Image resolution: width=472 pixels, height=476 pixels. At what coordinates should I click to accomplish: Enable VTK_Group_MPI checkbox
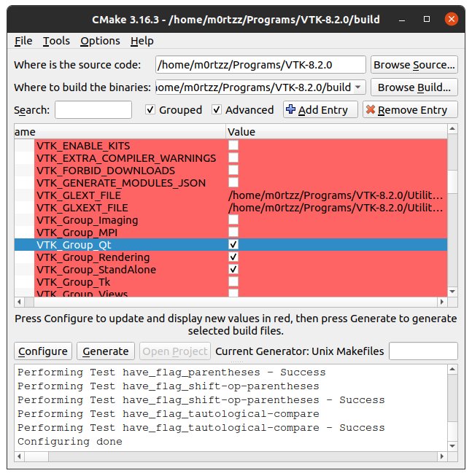[233, 233]
